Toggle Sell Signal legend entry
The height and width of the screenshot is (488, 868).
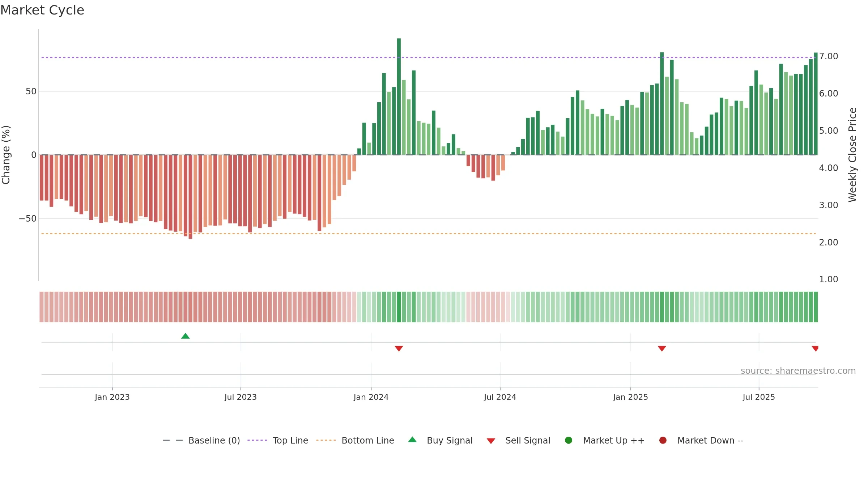(518, 440)
